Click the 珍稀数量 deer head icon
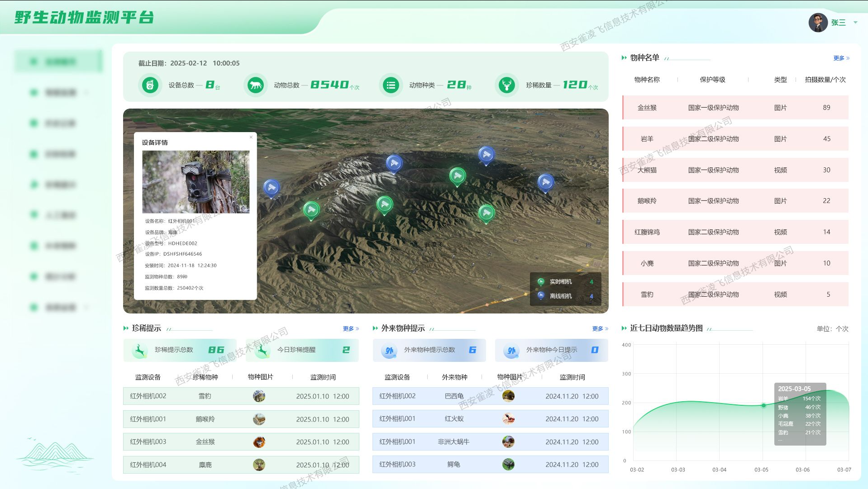868x489 pixels. (x=507, y=85)
